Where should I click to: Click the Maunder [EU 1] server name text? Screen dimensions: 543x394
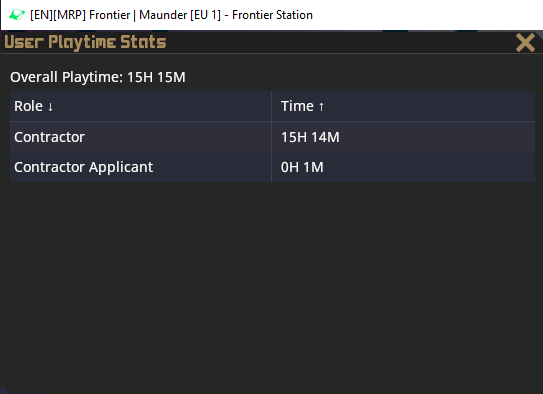[180, 15]
